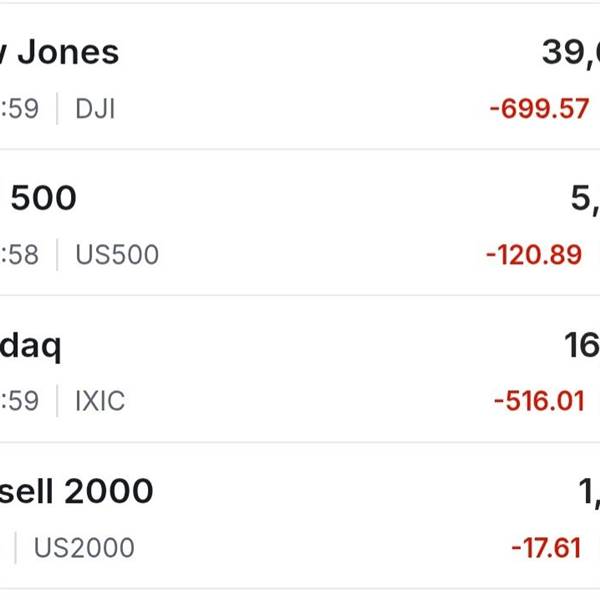Viewport: 600px width, 600px height.
Task: Click the -699.57 change value
Action: pyautogui.click(x=539, y=109)
